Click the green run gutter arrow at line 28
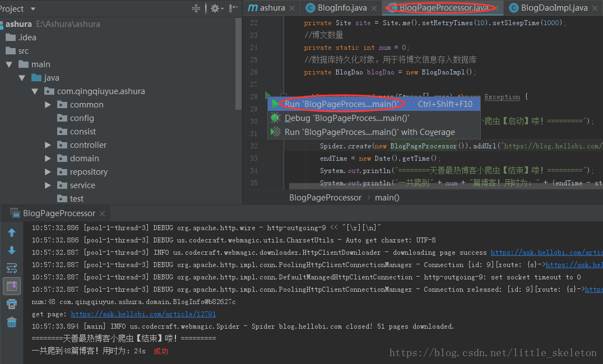 pyautogui.click(x=267, y=95)
